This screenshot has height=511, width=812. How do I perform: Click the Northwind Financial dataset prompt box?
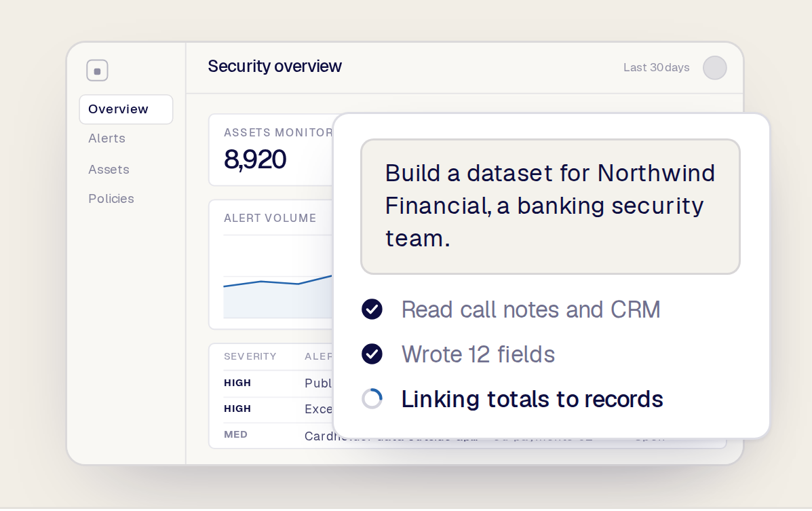tap(550, 206)
